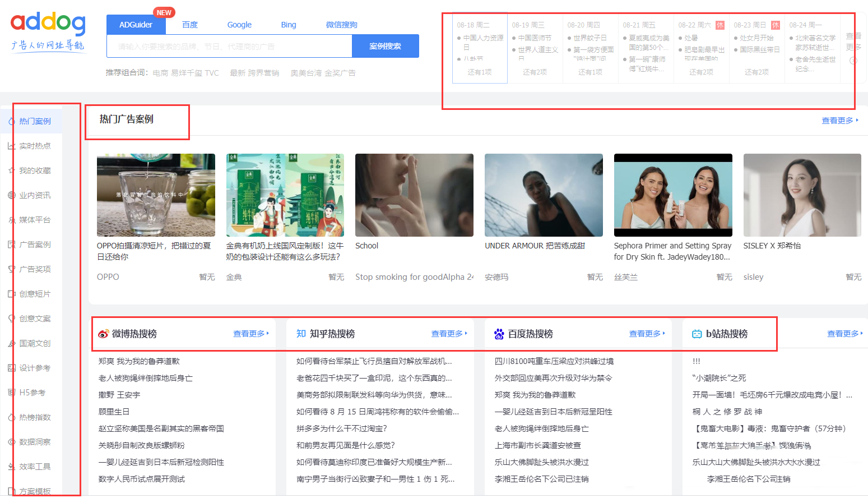Screen dimensions: 868x498
Task: Expand 还有2项 under 08-22 周六
Action: coord(701,72)
